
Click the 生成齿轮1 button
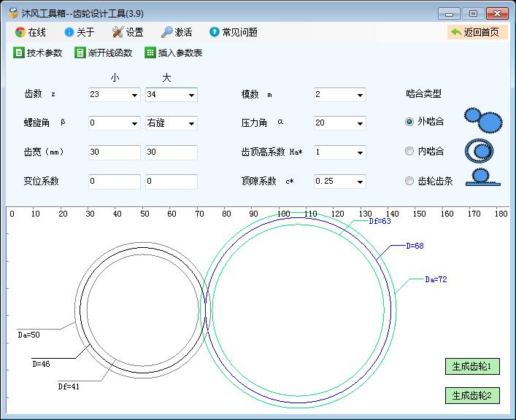(x=472, y=366)
